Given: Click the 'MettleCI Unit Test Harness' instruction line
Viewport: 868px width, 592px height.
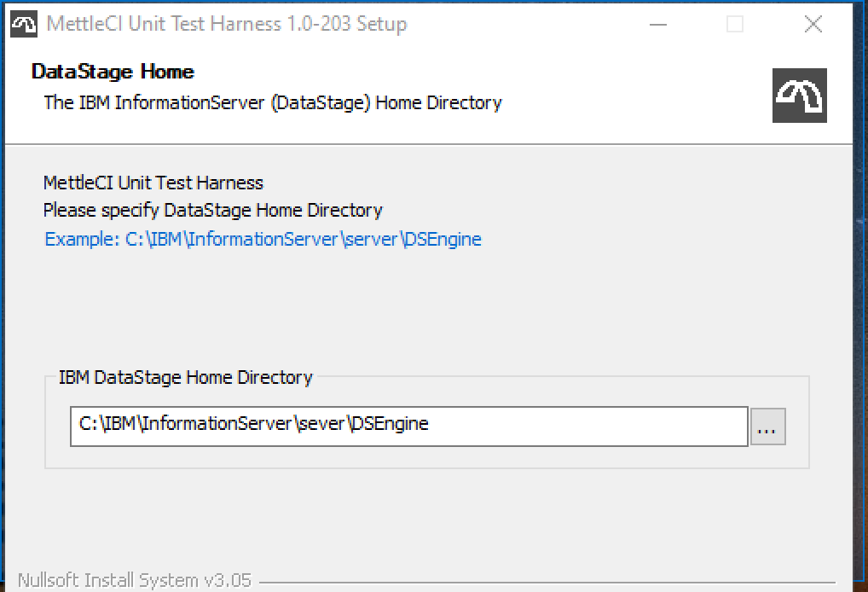Looking at the screenshot, I should coord(153,183).
